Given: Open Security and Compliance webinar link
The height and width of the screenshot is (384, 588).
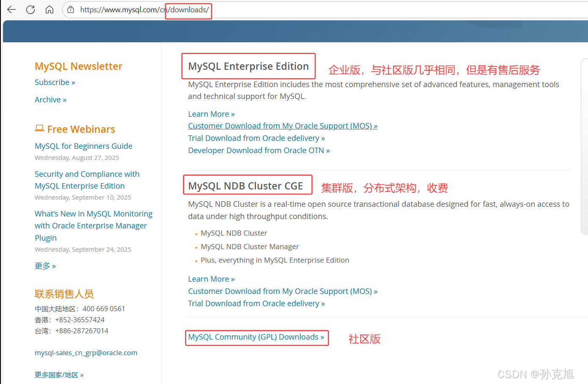Looking at the screenshot, I should tap(87, 180).
